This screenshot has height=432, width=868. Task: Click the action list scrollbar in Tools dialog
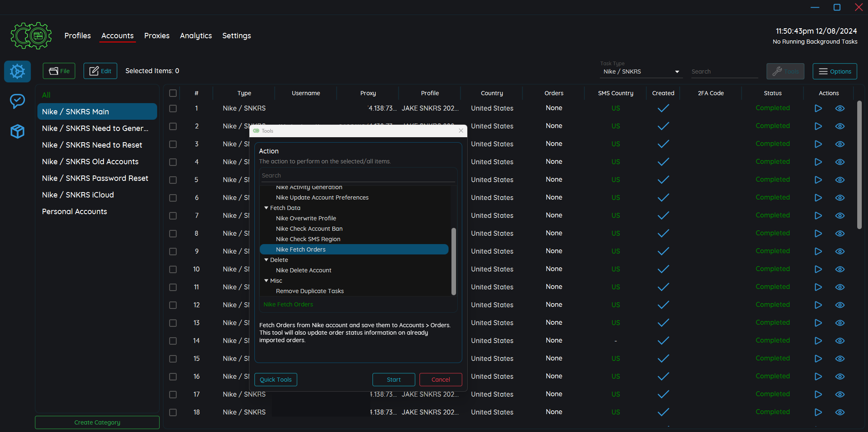[454, 261]
